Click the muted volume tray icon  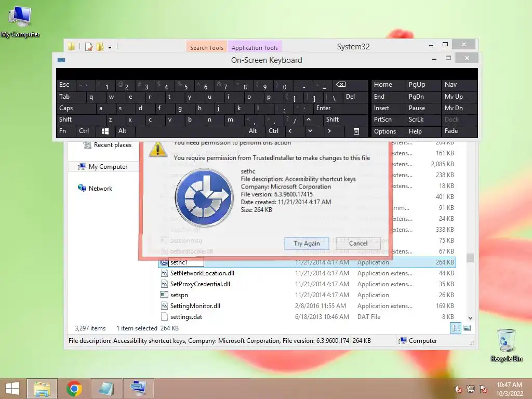coord(458,389)
